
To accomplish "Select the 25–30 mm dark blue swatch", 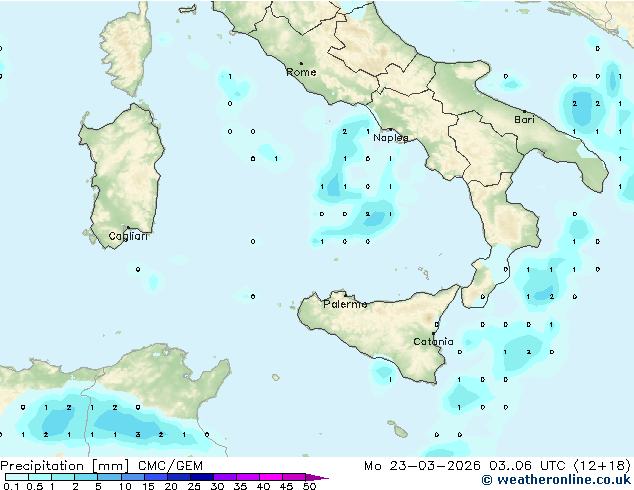I will click(x=202, y=477).
